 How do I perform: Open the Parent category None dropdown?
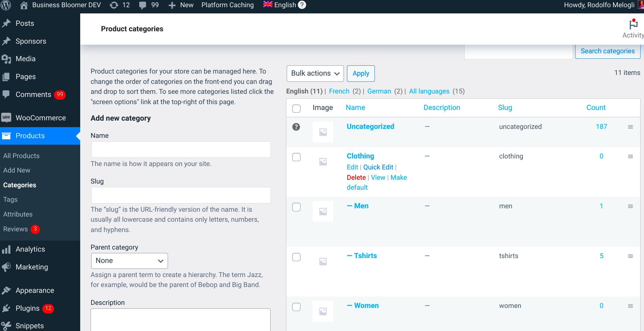[129, 261]
